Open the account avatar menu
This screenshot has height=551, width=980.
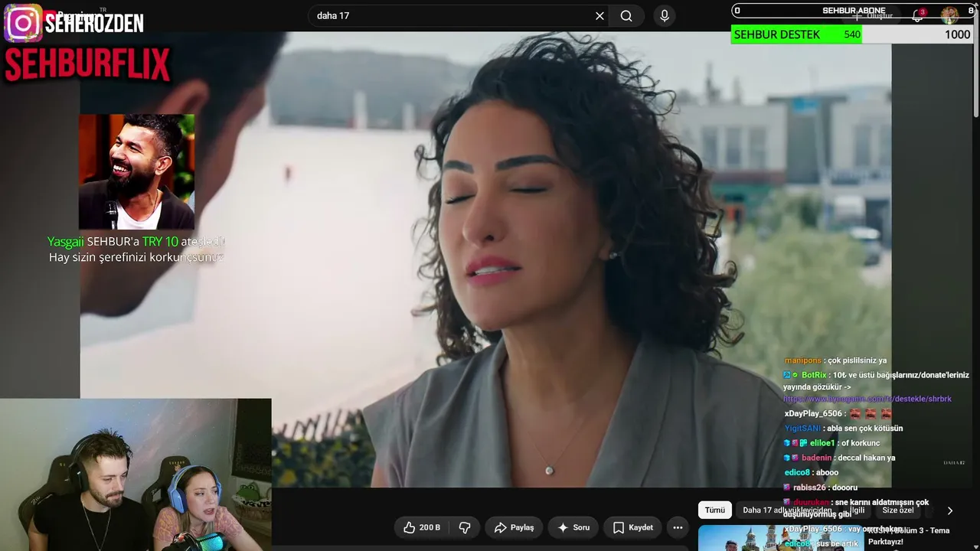pos(949,15)
